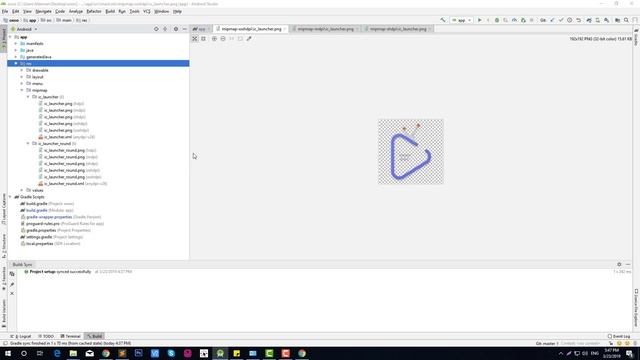640x360 pixels.
Task: Open the Navigate menu
Action: 43,11
